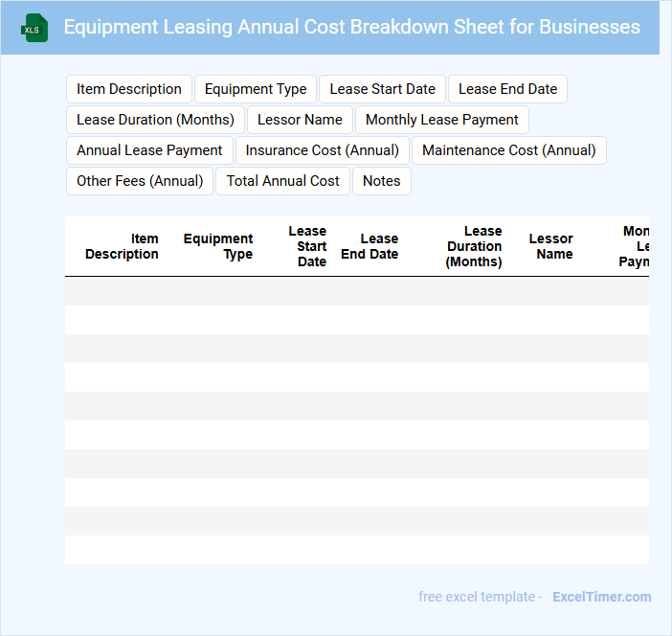Click the page title banner text
Screen dimensions: 672x636
(351, 27)
